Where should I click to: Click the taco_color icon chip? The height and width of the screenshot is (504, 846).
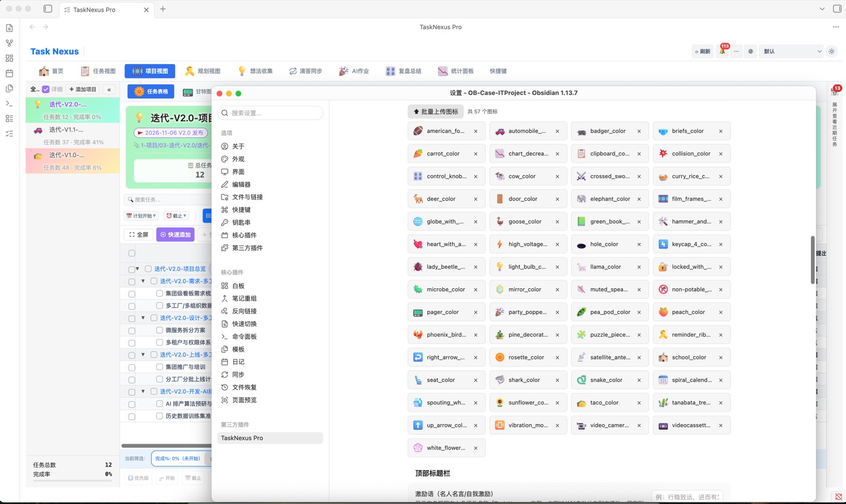click(610, 402)
